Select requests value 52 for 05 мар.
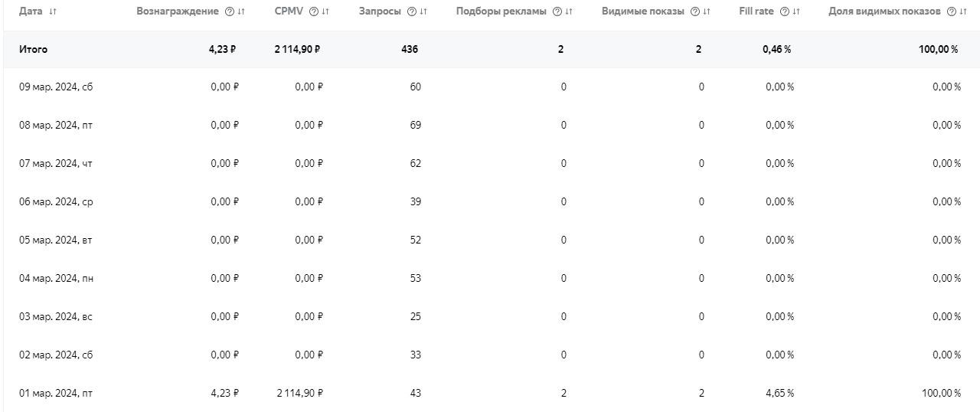 click(415, 240)
